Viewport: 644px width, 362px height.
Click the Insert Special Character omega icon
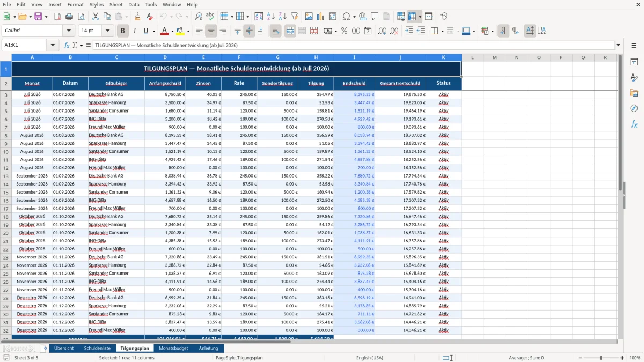[x=347, y=17]
